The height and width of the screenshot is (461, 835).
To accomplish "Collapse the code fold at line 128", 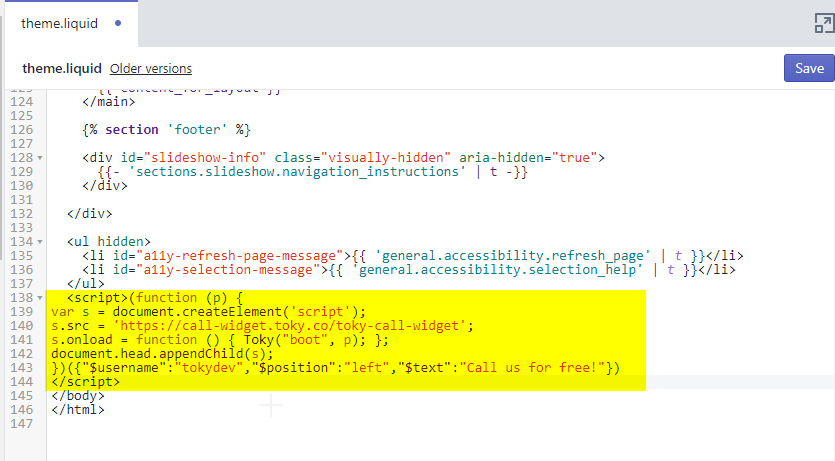I will [x=40, y=158].
